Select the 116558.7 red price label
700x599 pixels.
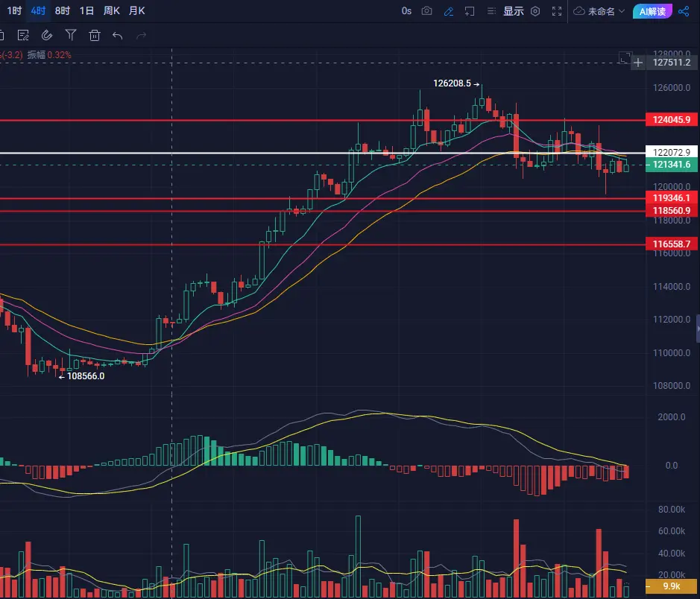click(672, 244)
